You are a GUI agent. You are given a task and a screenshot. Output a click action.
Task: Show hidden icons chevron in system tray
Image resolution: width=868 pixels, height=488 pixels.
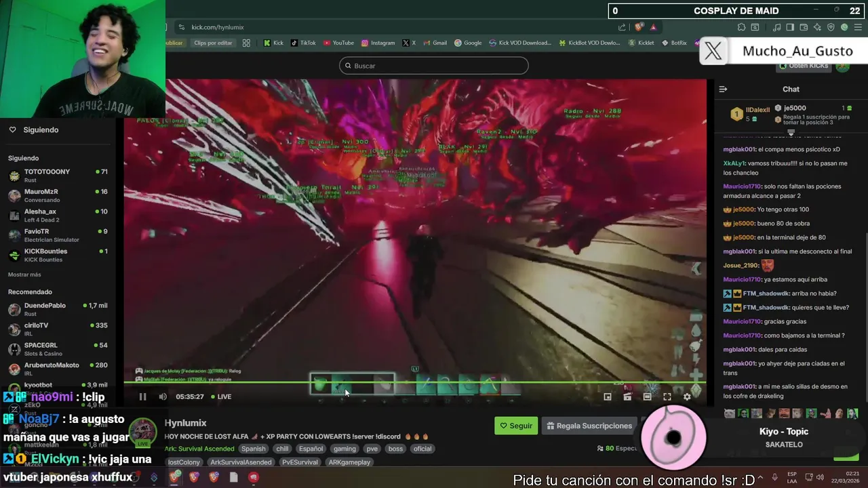[x=759, y=477]
